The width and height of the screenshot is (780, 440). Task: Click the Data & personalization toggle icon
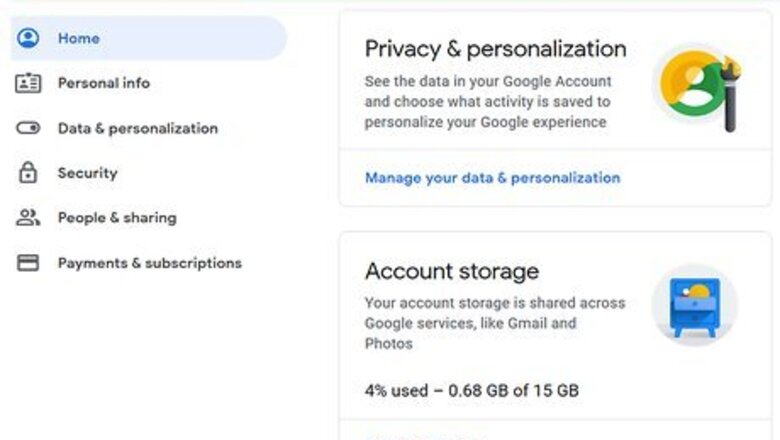(28, 128)
